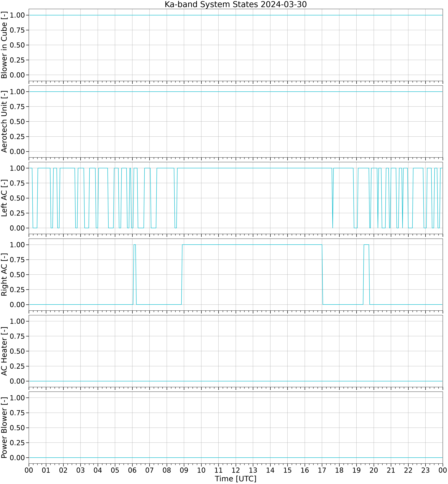Click Right AC pulse near 19:30
Image resolution: width=448 pixels, height=484 pixels.
(x=366, y=275)
